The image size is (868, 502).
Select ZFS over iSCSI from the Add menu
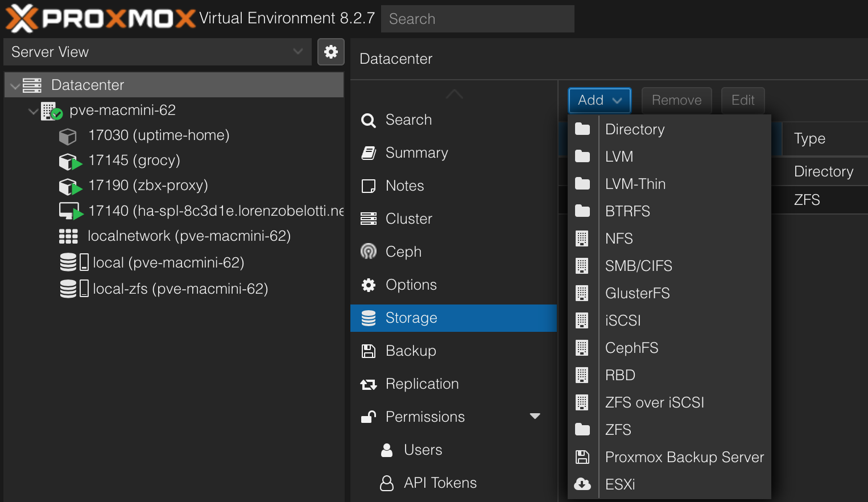click(655, 402)
